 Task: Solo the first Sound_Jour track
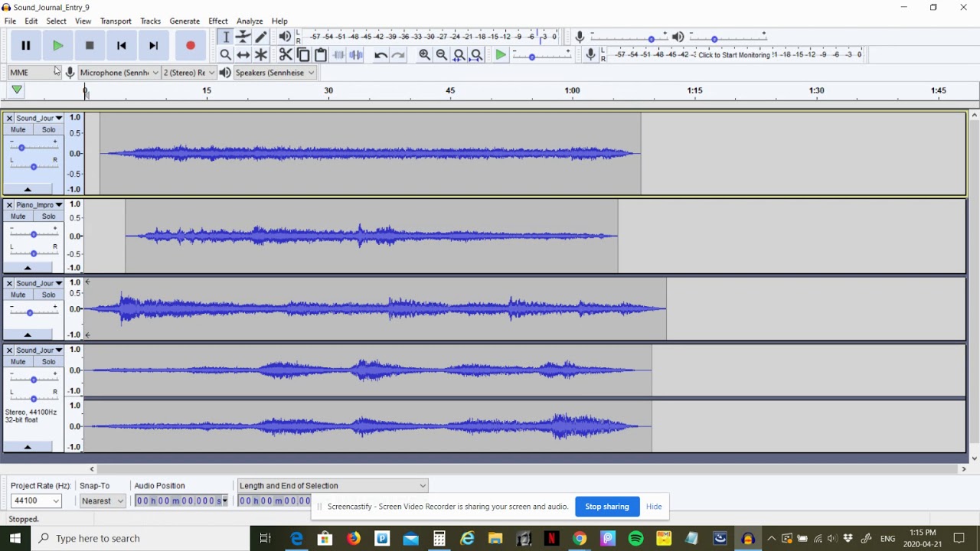(x=48, y=129)
